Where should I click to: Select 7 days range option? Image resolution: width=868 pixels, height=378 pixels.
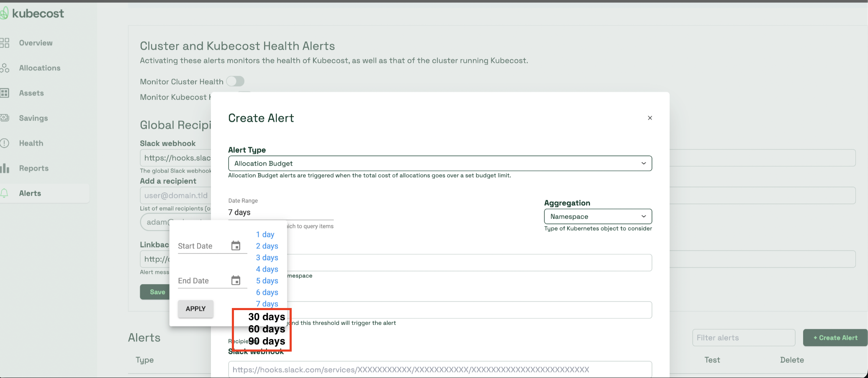pos(267,303)
